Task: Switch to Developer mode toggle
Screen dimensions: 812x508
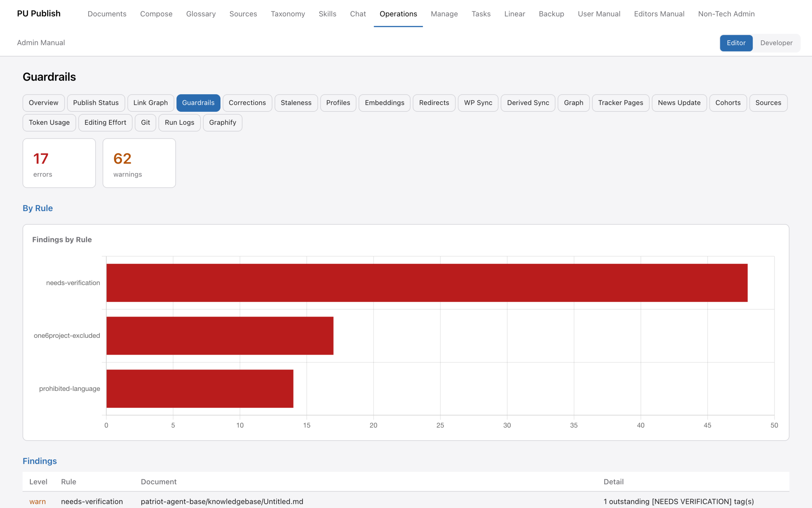Action: tap(776, 43)
